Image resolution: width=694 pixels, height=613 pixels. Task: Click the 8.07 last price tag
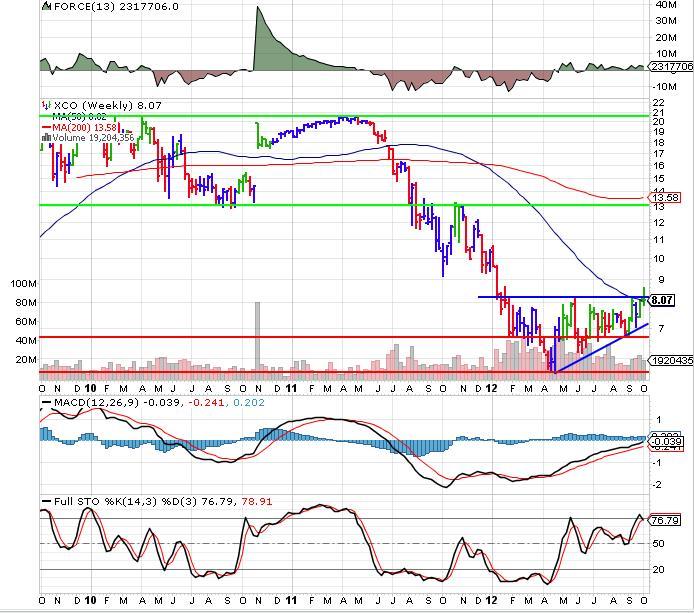pos(662,300)
